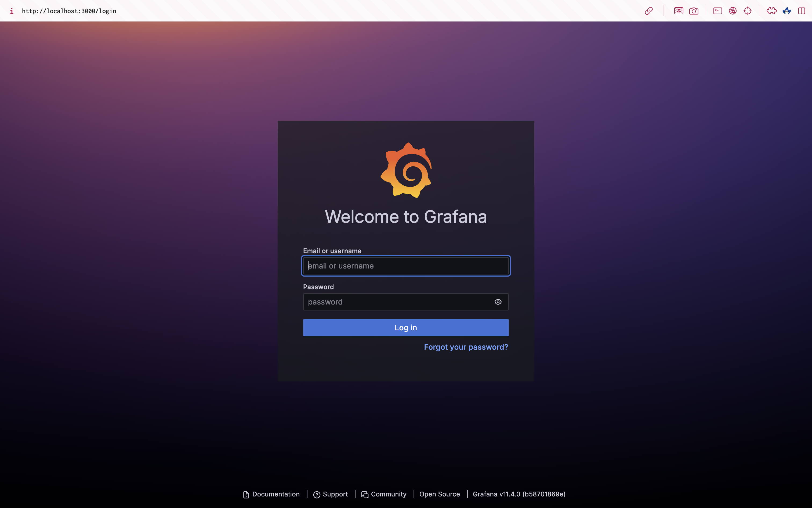
Task: Click the Password label text
Action: pos(318,287)
